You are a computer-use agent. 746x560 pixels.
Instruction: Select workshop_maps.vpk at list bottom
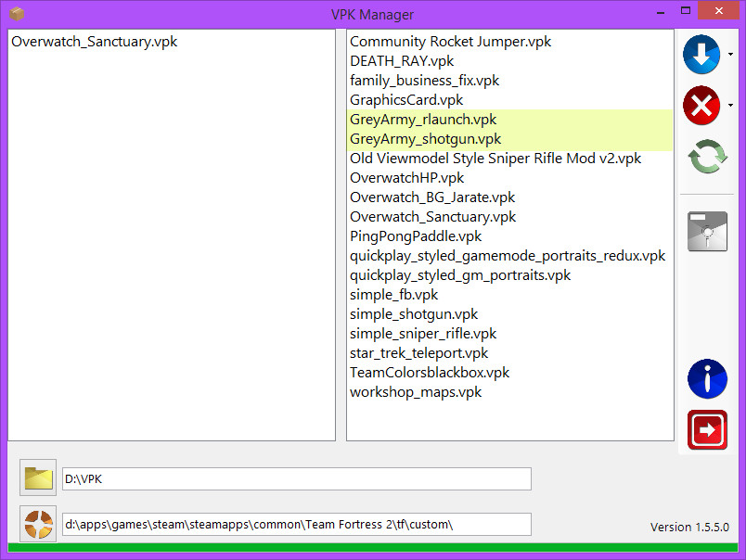415,391
